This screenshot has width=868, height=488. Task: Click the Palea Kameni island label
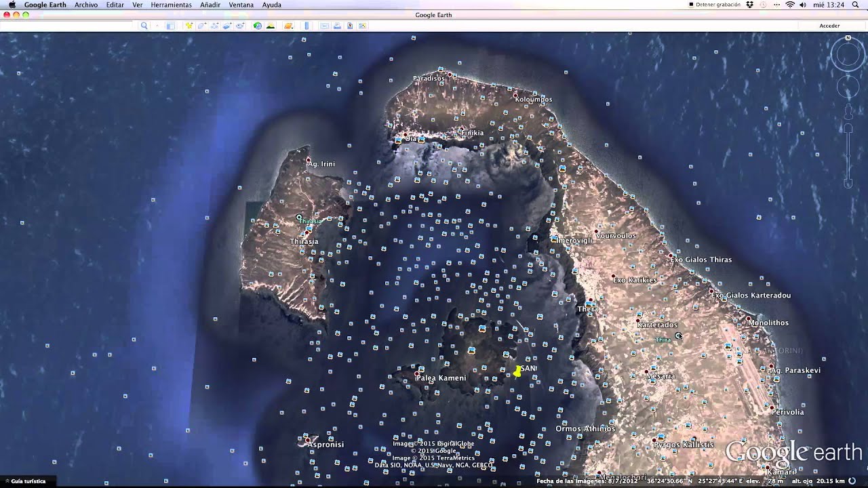[x=441, y=378]
